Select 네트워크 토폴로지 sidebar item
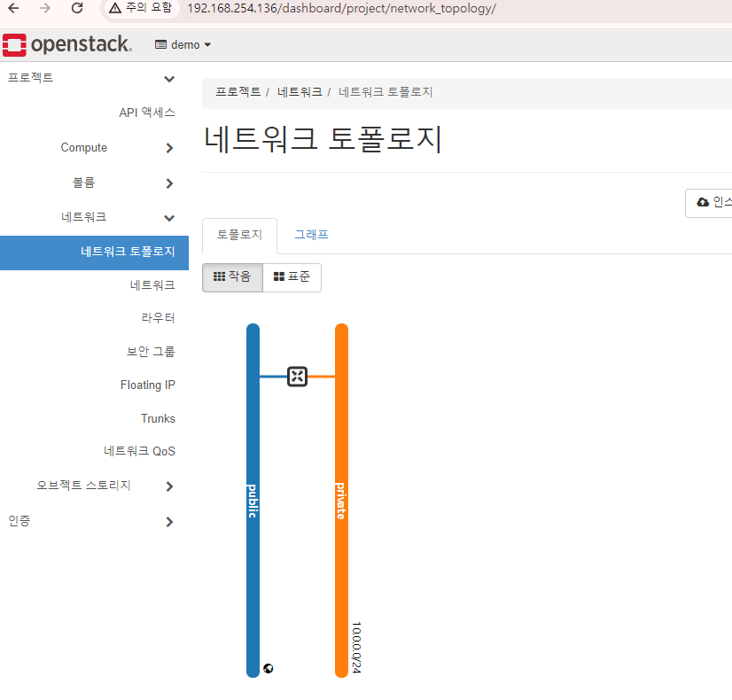732x700 pixels. (x=94, y=253)
